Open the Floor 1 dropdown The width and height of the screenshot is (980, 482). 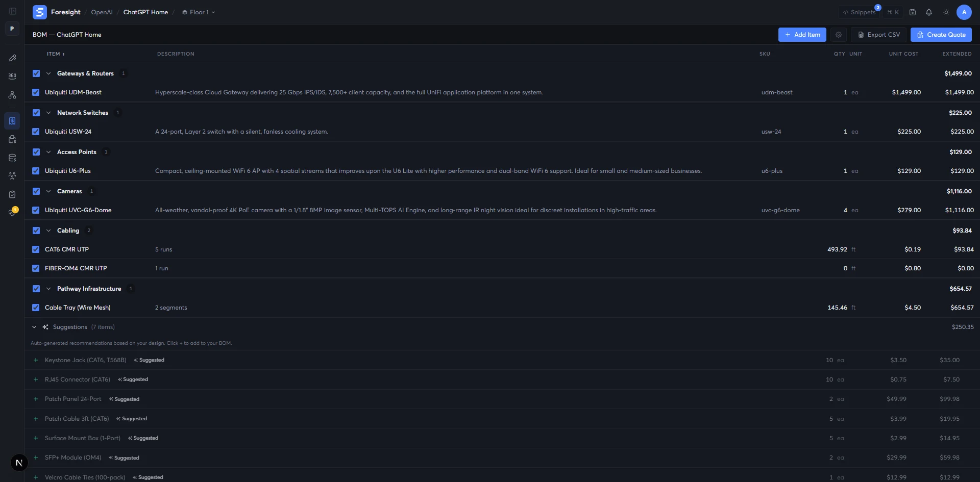199,12
